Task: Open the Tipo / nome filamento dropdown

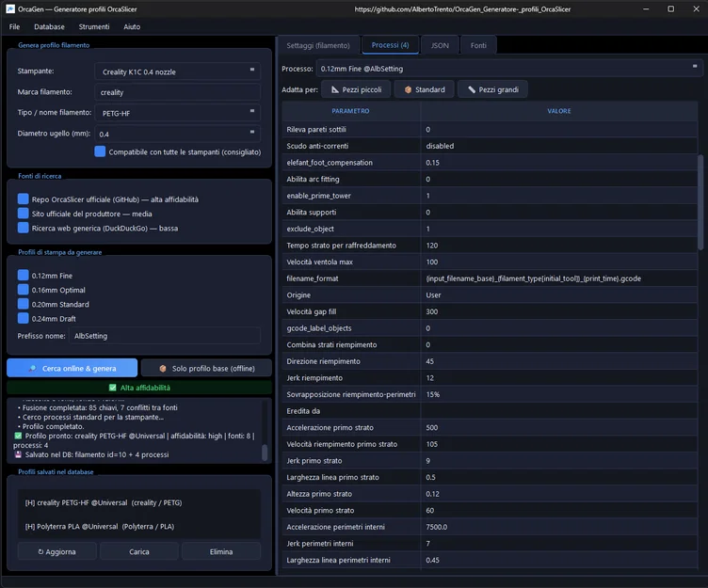Action: 177,113
